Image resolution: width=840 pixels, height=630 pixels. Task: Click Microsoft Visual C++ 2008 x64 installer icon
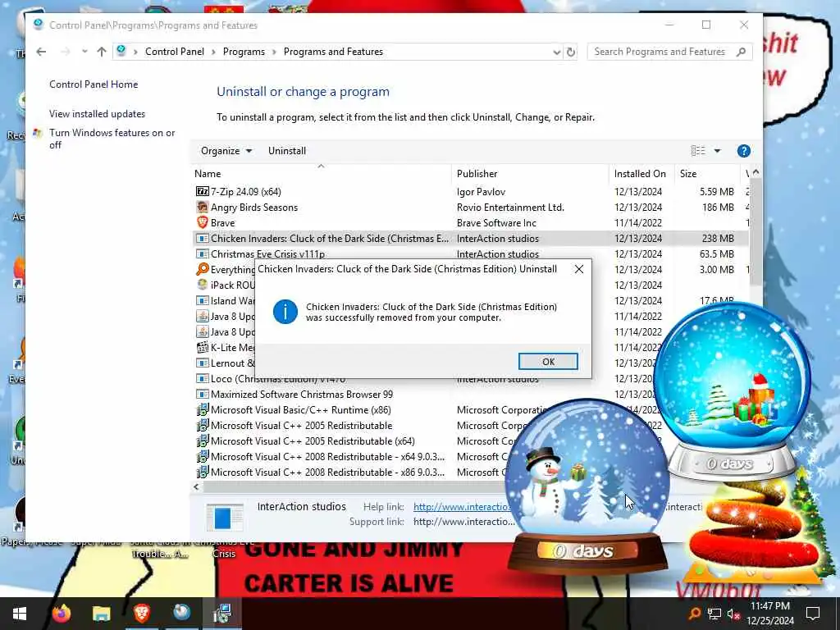coord(202,456)
